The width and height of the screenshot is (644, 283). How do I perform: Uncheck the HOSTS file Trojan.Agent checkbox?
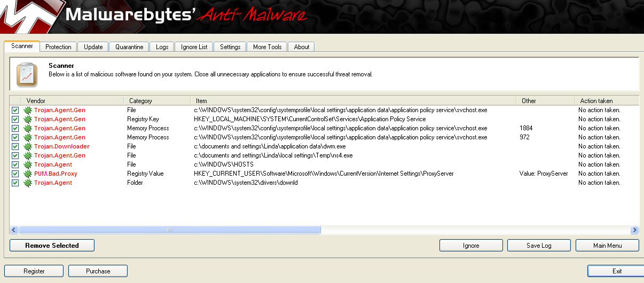click(15, 164)
